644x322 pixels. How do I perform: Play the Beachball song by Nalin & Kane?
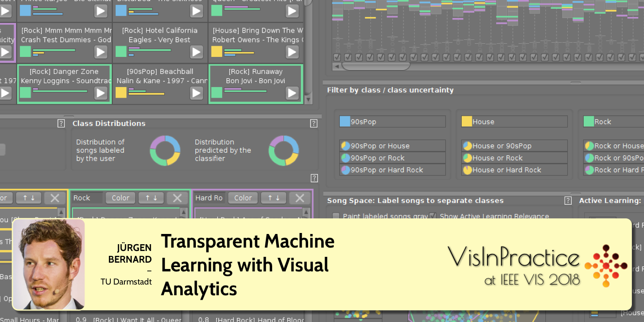pos(196,93)
